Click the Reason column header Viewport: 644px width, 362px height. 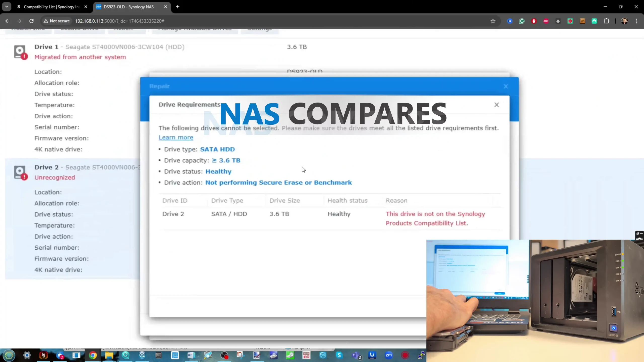pos(396,201)
